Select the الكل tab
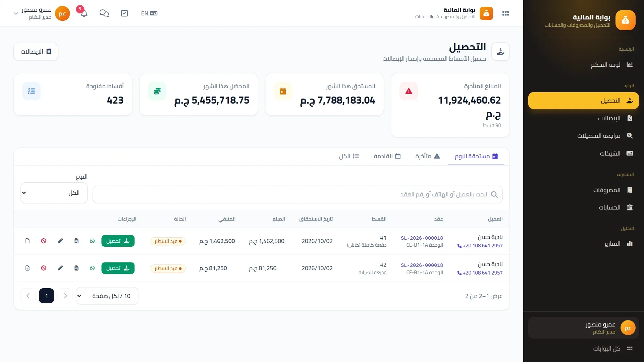 [x=349, y=156]
